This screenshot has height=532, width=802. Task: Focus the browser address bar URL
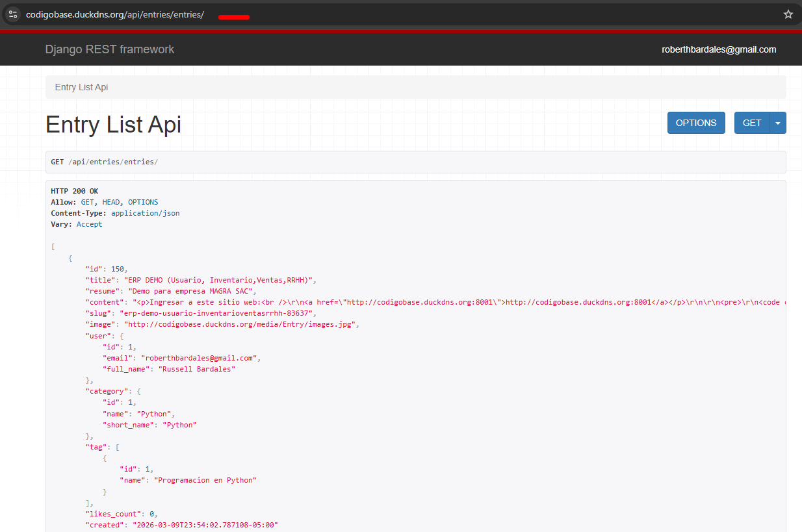coord(115,14)
